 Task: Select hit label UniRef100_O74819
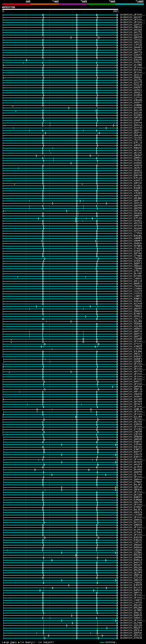[x=131, y=249]
